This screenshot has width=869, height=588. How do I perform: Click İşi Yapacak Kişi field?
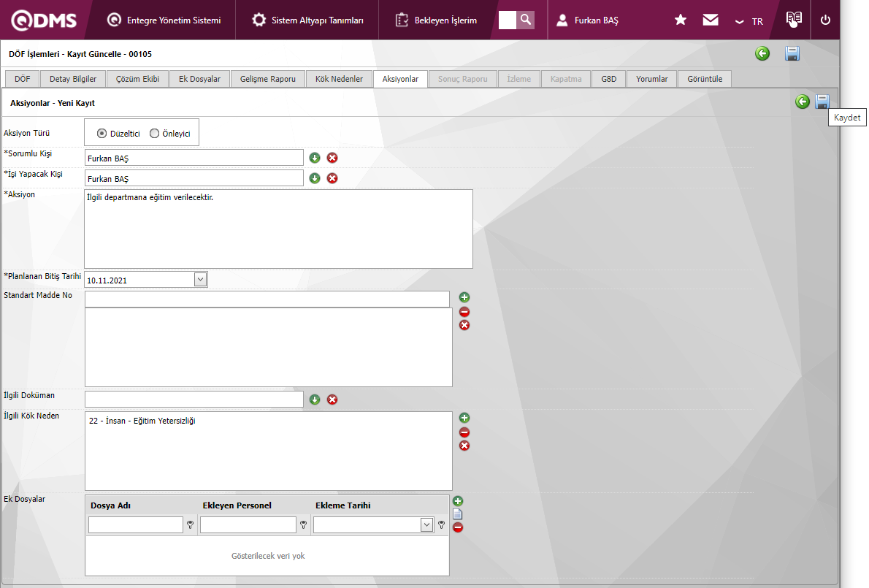(x=194, y=178)
